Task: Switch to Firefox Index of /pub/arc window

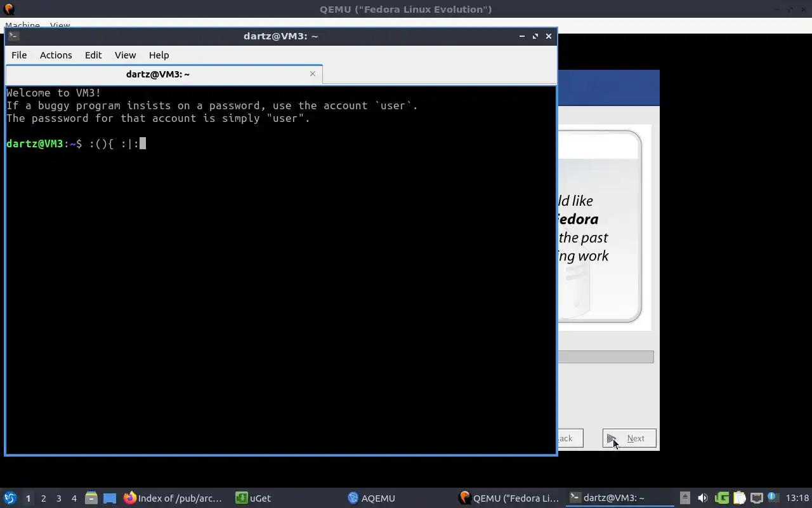Action: 173,498
